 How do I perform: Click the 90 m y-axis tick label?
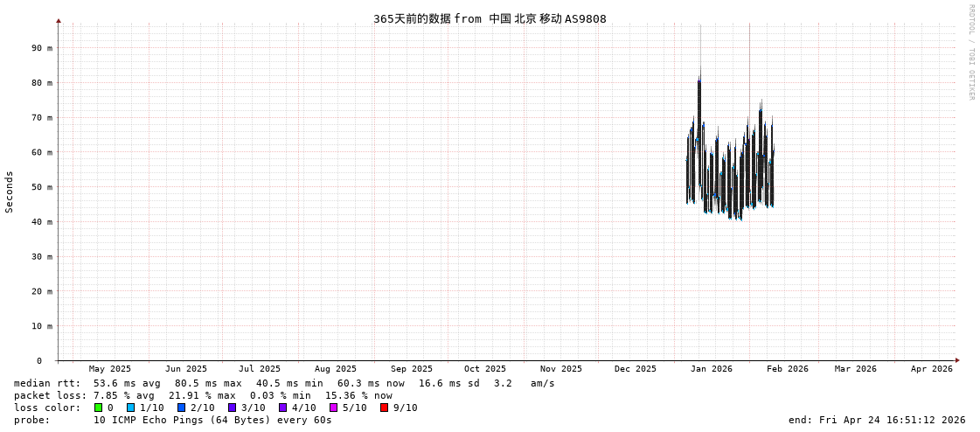[x=43, y=48]
